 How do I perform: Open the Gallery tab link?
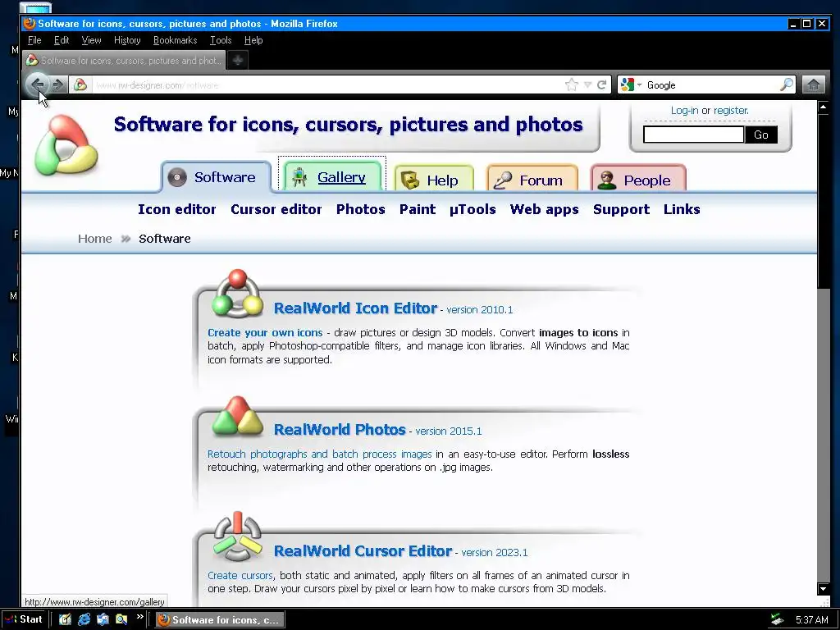(341, 177)
